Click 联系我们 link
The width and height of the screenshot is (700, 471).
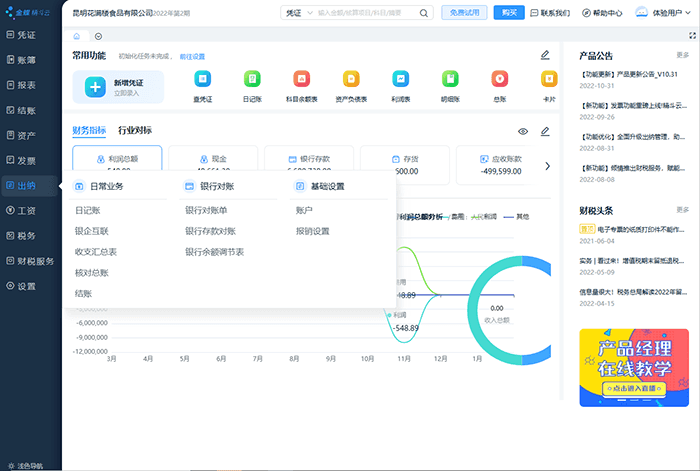pos(550,13)
